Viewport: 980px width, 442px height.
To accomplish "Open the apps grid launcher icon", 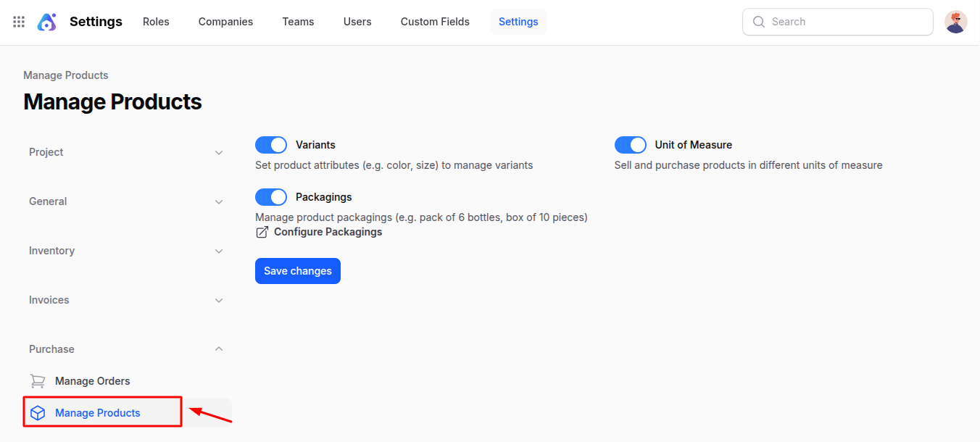I will pos(18,21).
